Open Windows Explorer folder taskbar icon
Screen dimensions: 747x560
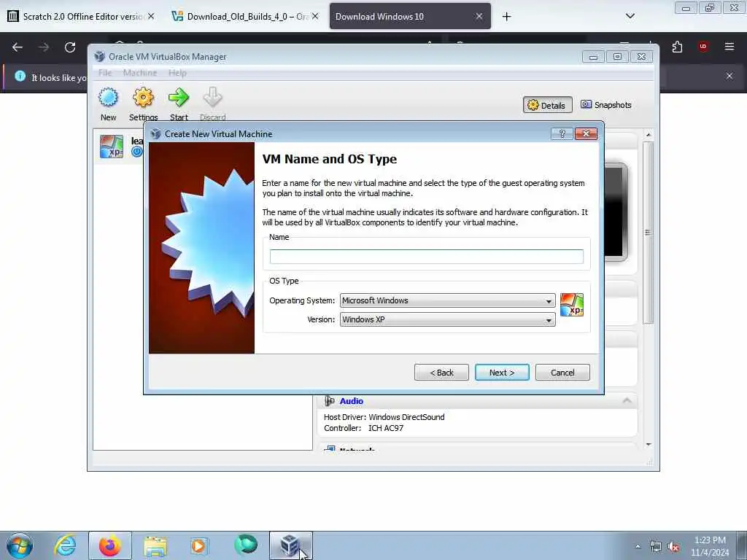click(155, 545)
